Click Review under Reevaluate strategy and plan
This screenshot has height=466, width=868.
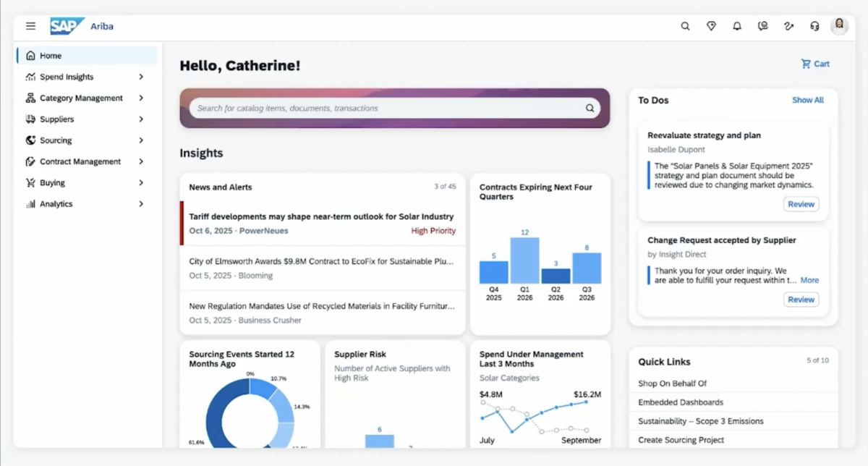801,204
